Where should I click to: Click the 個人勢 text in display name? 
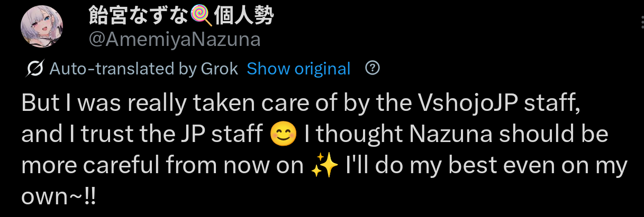coord(244,17)
